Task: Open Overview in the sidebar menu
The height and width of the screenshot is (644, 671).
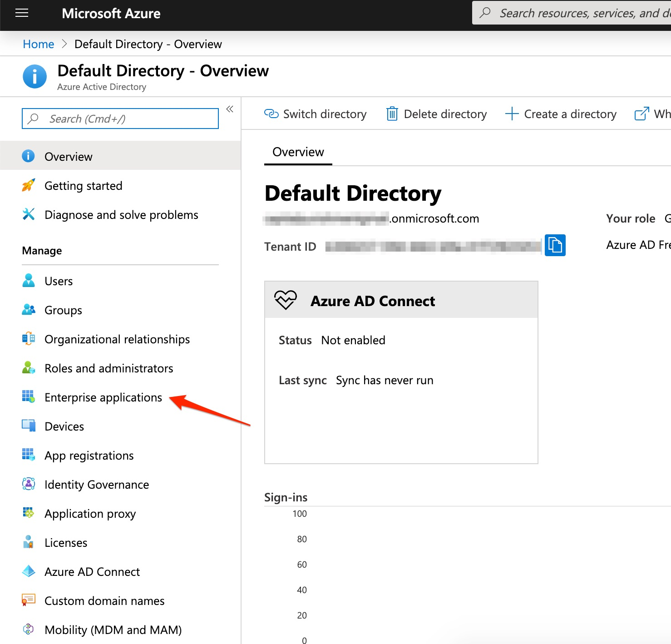Action: coord(120,156)
